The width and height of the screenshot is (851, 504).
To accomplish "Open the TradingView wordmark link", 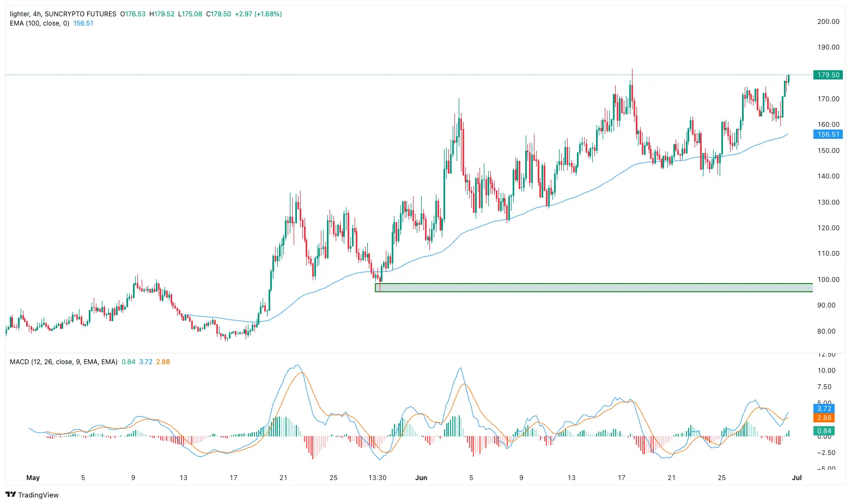I will tap(38, 495).
